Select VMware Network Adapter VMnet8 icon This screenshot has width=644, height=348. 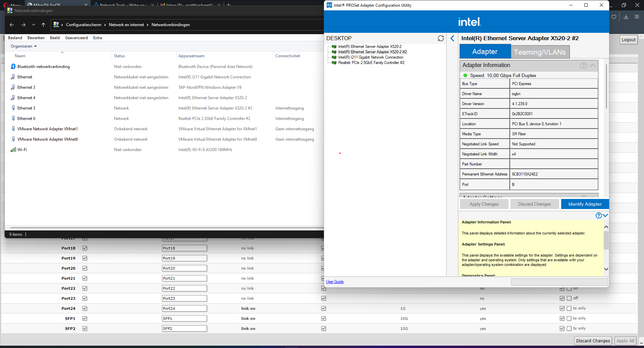(13, 139)
